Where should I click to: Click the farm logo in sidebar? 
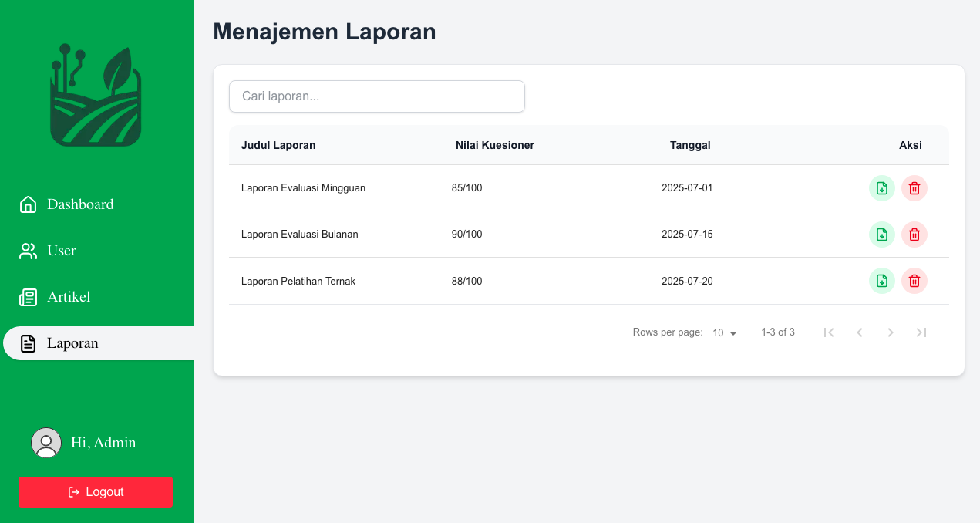[x=96, y=96]
